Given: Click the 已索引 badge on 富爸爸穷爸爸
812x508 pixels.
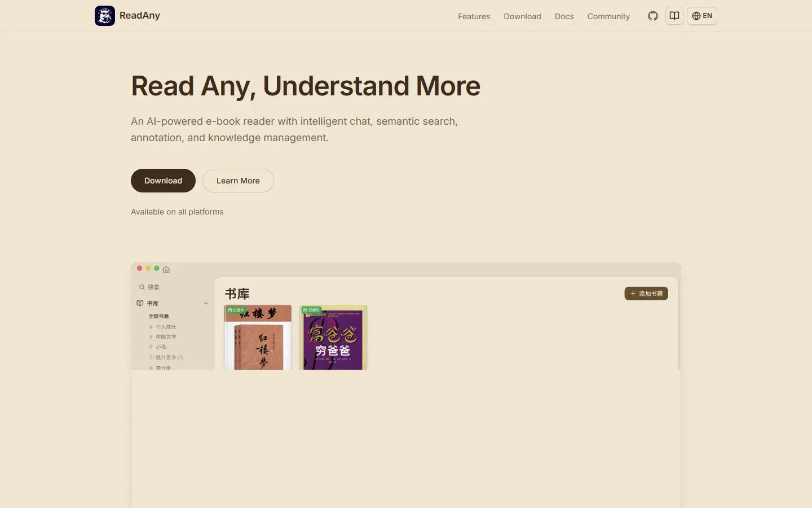Looking at the screenshot, I should [x=311, y=310].
